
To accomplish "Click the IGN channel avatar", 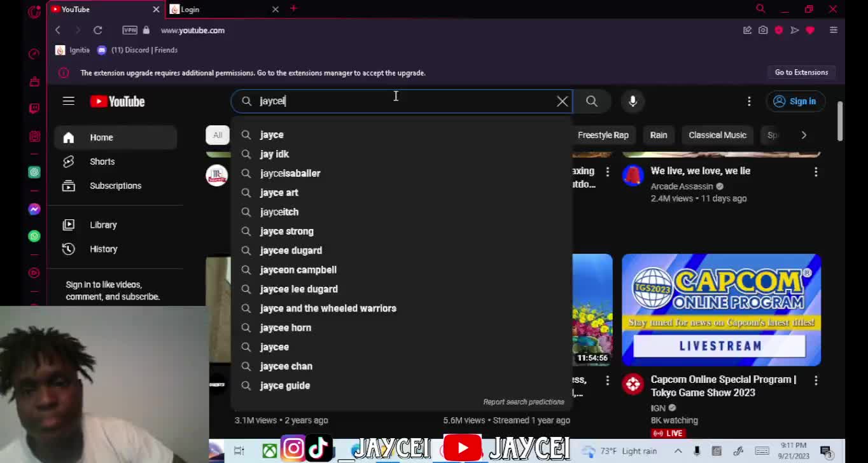I will 633,384.
